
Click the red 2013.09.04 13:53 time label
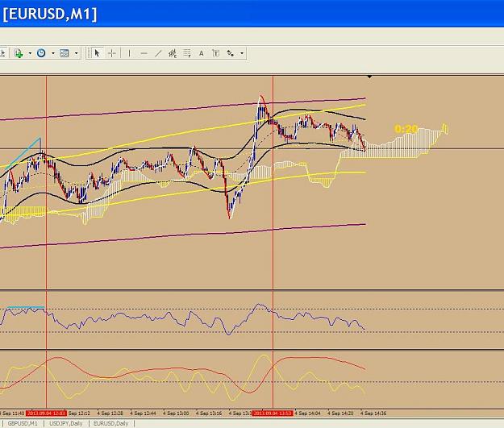pyautogui.click(x=273, y=413)
